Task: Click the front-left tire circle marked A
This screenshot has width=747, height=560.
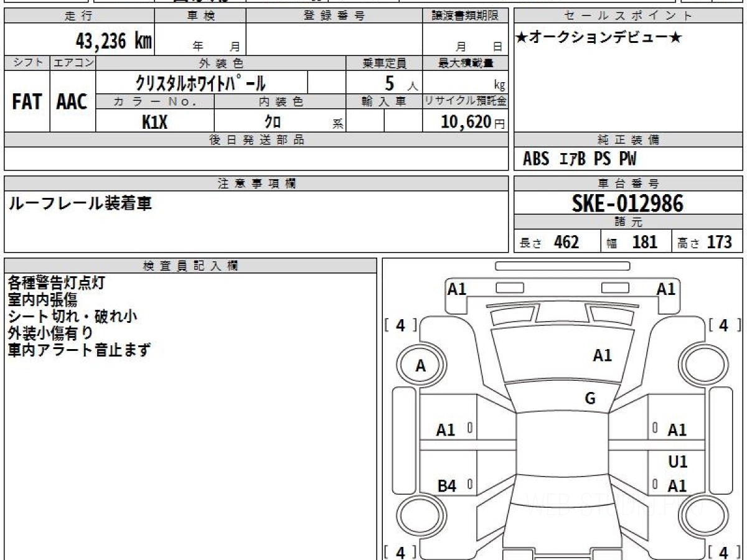Action: coord(420,366)
